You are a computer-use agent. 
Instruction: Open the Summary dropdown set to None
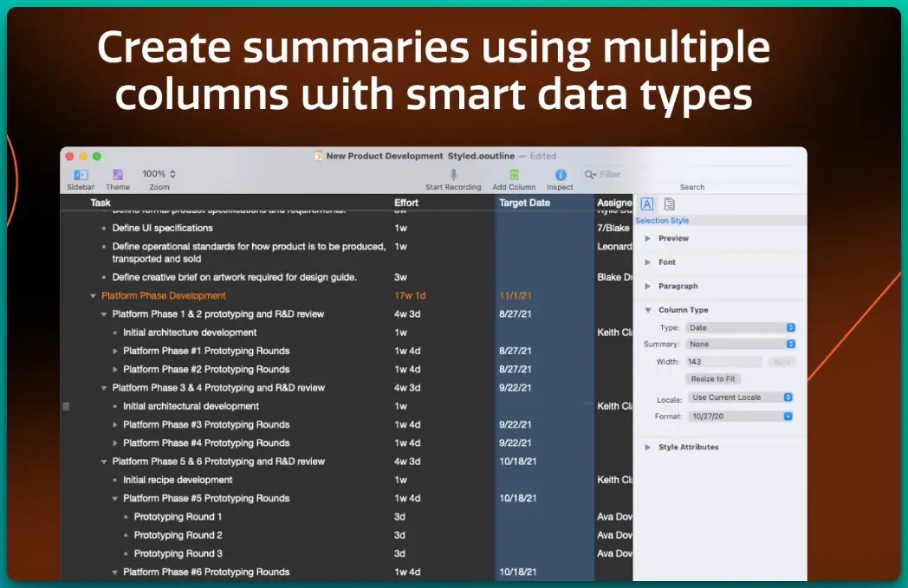[x=740, y=345]
